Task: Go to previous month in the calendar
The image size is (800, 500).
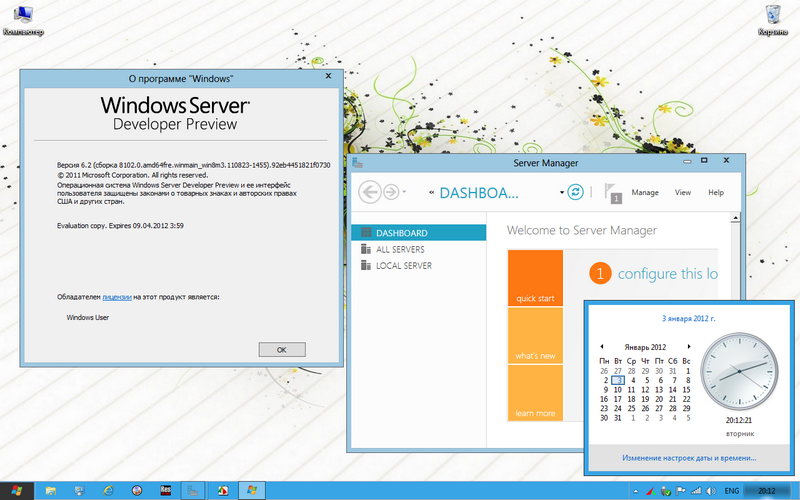Action: (x=602, y=346)
